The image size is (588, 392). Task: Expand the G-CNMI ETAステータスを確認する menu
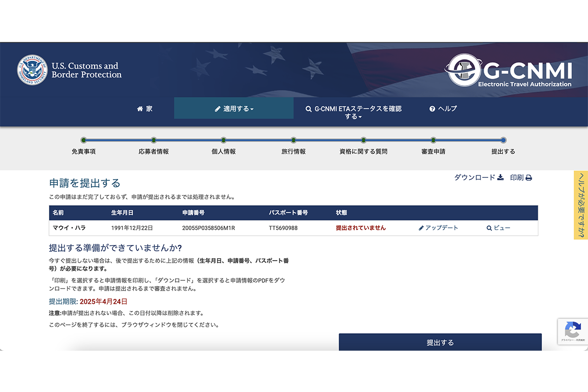coord(353,113)
